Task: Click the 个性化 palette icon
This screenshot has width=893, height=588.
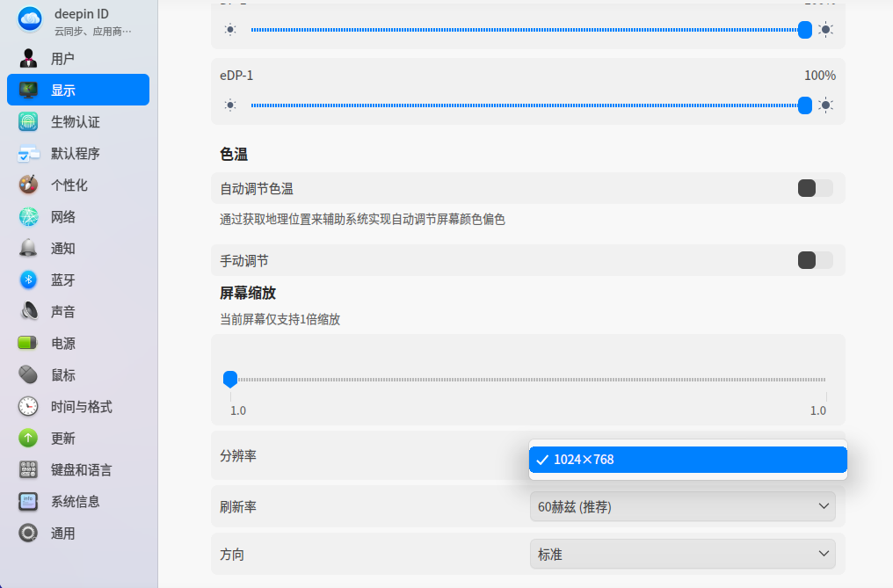Action: 28,185
